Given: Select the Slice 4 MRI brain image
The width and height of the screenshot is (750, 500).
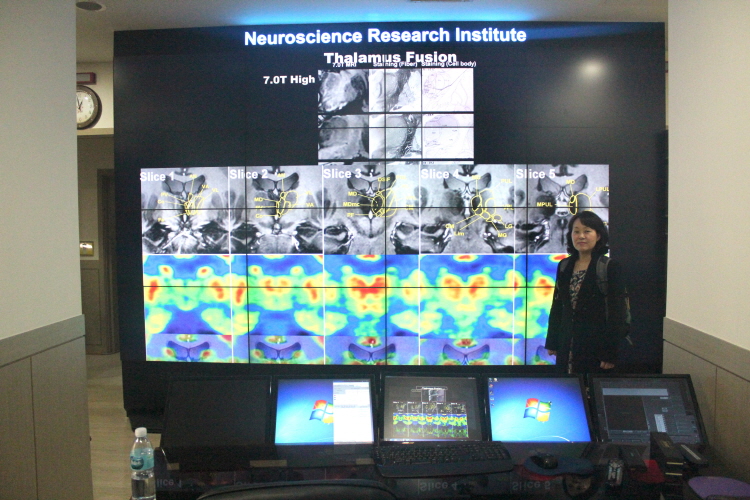Looking at the screenshot, I should point(467,209).
